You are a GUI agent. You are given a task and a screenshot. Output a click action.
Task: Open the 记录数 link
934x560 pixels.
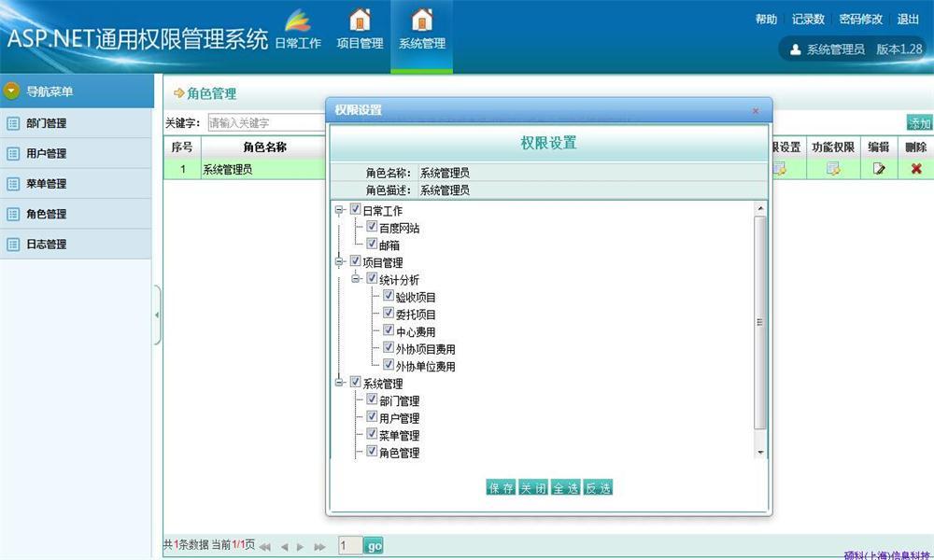[x=808, y=19]
